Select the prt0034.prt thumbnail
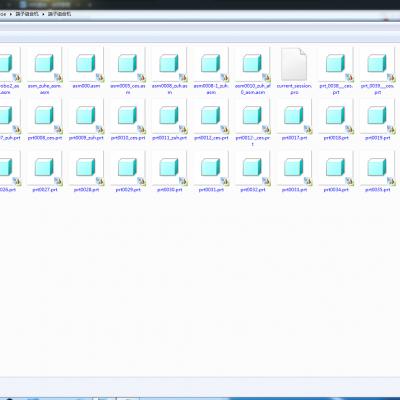Image resolution: width=400 pixels, height=400 pixels. (336, 168)
